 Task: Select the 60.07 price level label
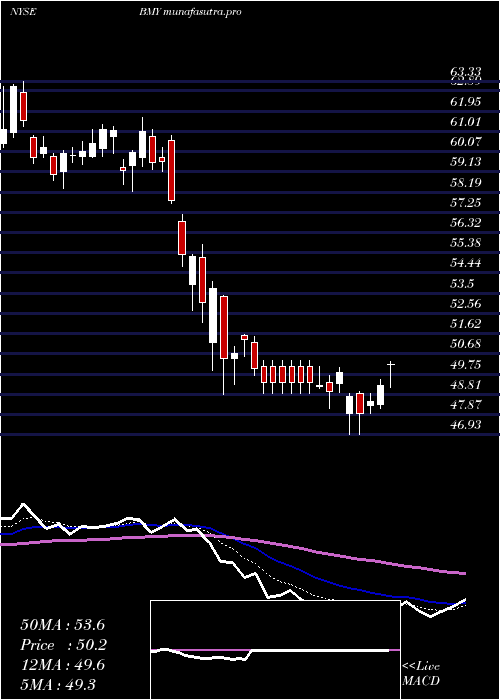pos(466,142)
